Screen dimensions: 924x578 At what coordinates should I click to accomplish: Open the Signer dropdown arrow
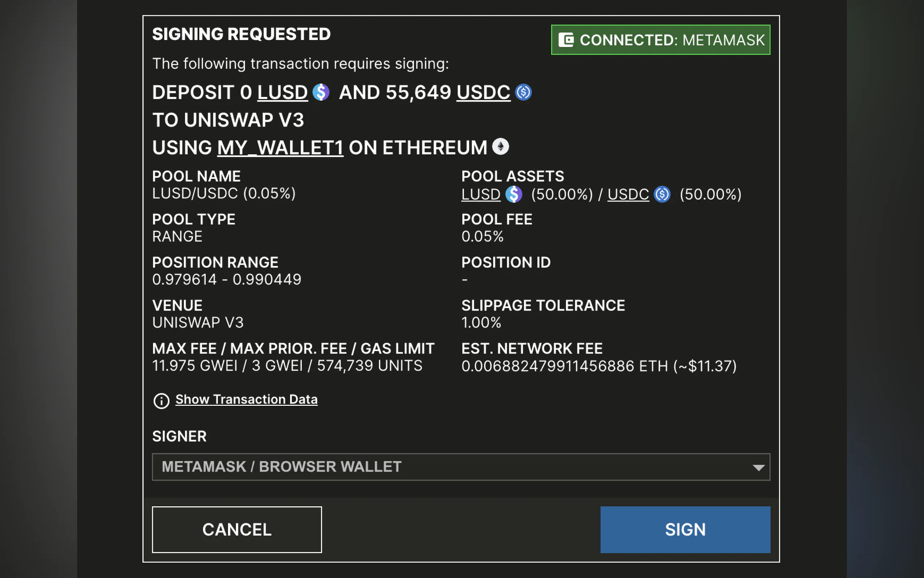(x=758, y=467)
